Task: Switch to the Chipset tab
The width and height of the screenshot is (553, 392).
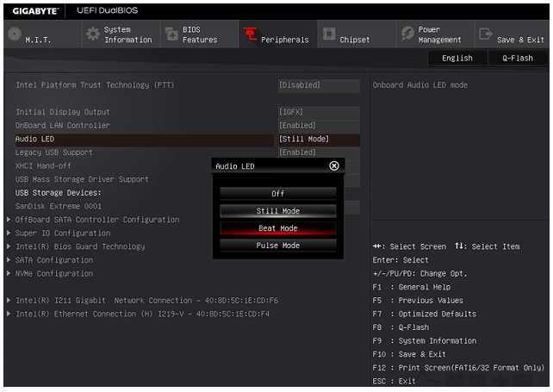Action: pos(354,40)
